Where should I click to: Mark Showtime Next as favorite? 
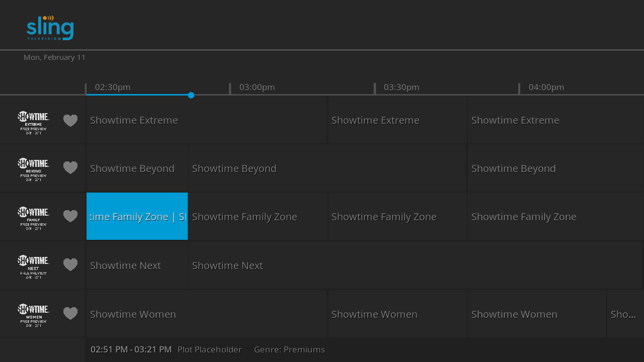(70, 265)
